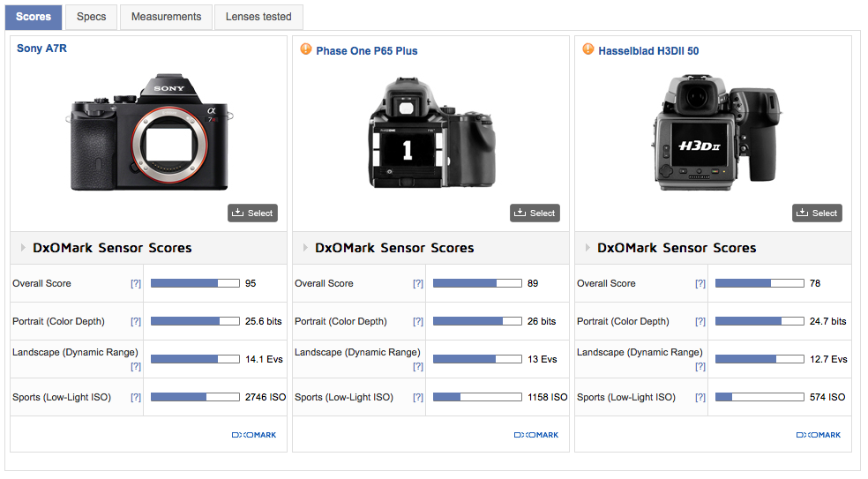Click the orange warning icon beside Hasselblad
The height and width of the screenshot is (479, 868).
587,49
